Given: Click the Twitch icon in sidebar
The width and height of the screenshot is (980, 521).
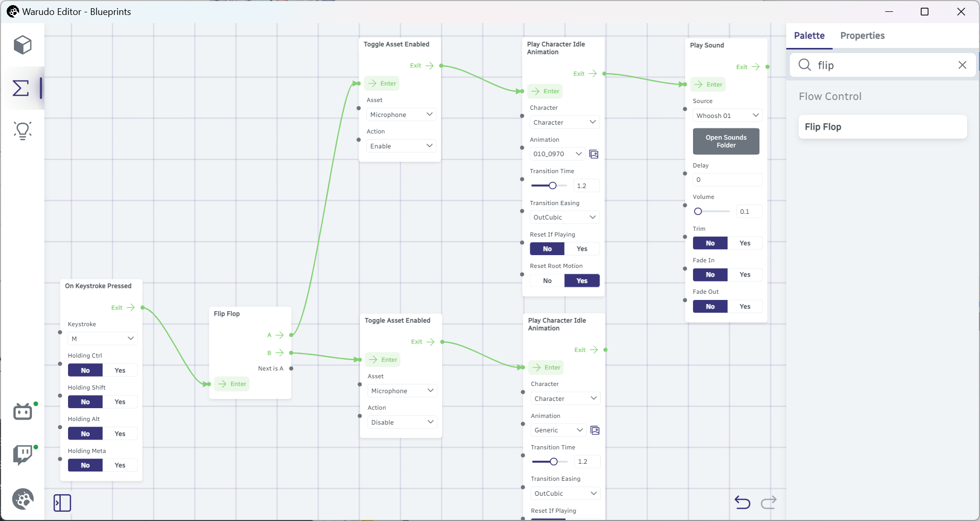Looking at the screenshot, I should [23, 455].
